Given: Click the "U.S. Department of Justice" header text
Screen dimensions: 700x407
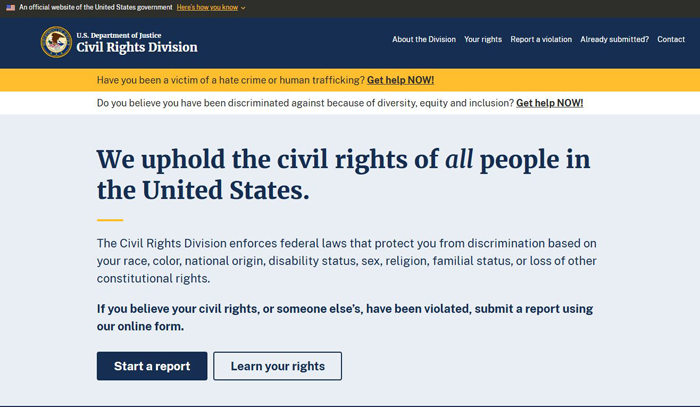Looking at the screenshot, I should [x=119, y=35].
